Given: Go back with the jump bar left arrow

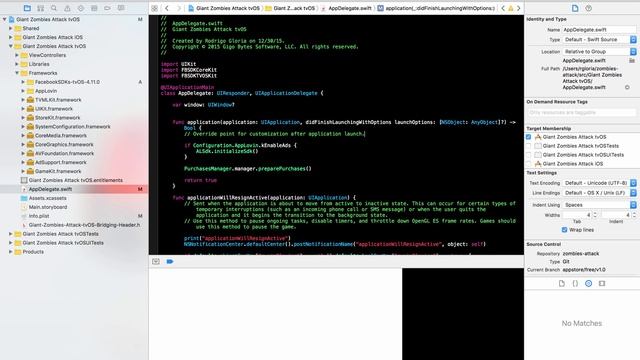Looking at the screenshot, I should tap(167, 8).
